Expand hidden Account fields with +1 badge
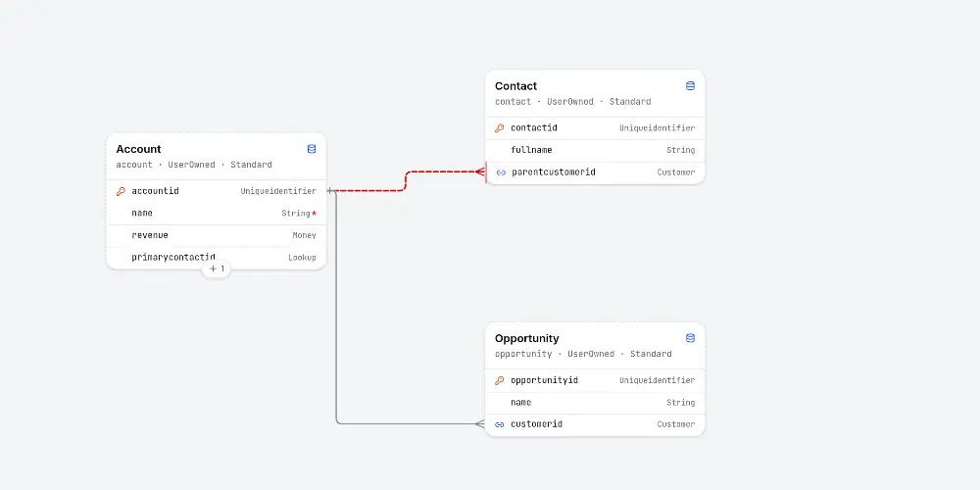Viewport: 980px width, 490px height. click(x=217, y=269)
